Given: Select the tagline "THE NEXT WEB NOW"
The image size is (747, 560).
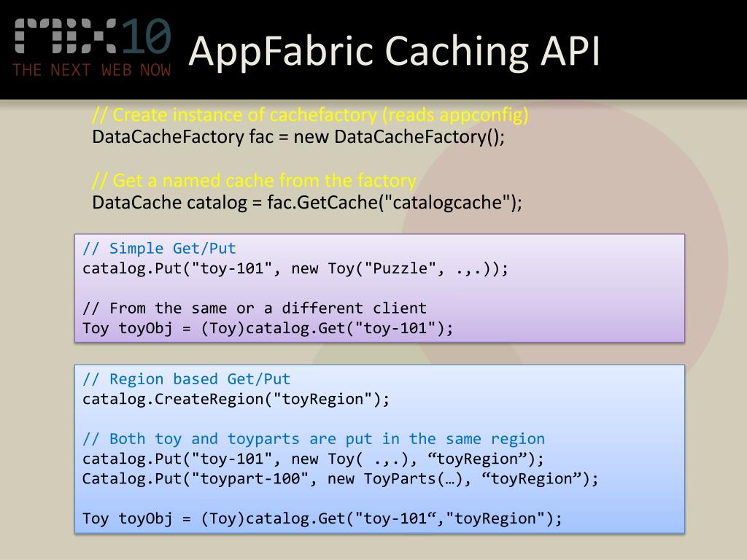Looking at the screenshot, I should coord(92,70).
